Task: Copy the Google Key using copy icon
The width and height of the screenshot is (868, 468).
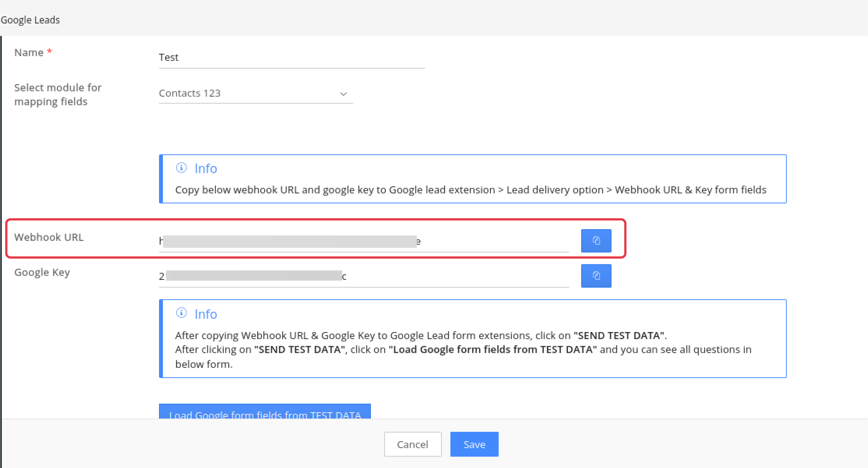Action: (x=596, y=276)
